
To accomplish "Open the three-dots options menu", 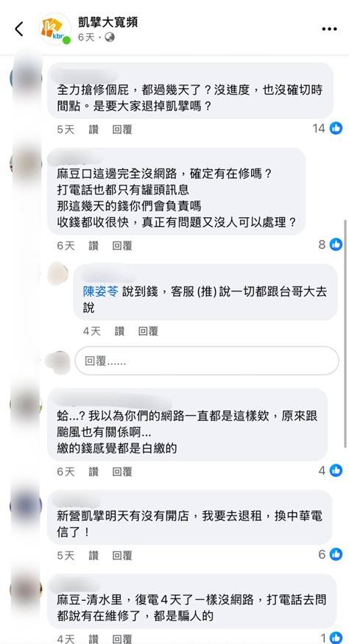I will pyautogui.click(x=329, y=29).
